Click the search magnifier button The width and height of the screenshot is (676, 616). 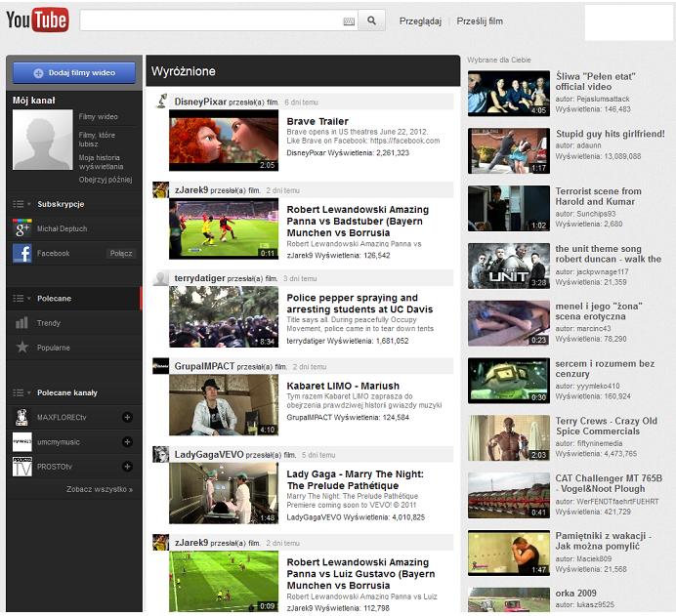pos(372,21)
